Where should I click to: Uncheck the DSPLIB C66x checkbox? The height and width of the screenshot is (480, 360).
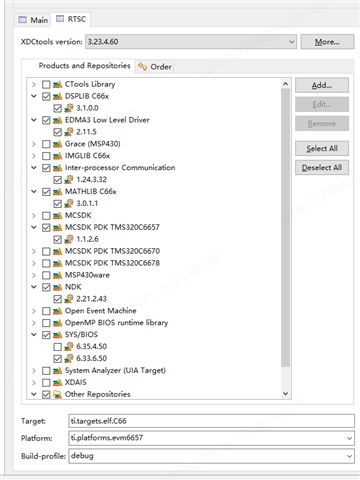[x=46, y=97]
